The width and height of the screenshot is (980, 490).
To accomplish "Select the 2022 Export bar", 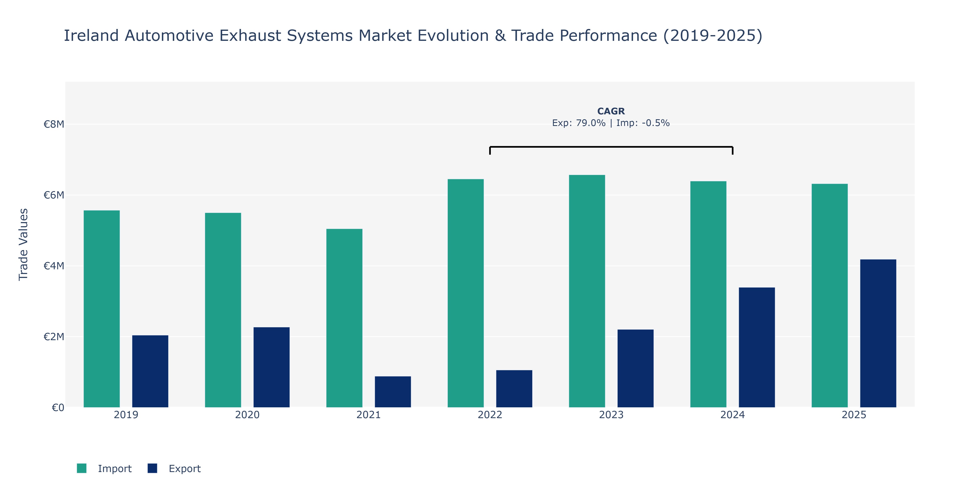I will click(x=514, y=389).
